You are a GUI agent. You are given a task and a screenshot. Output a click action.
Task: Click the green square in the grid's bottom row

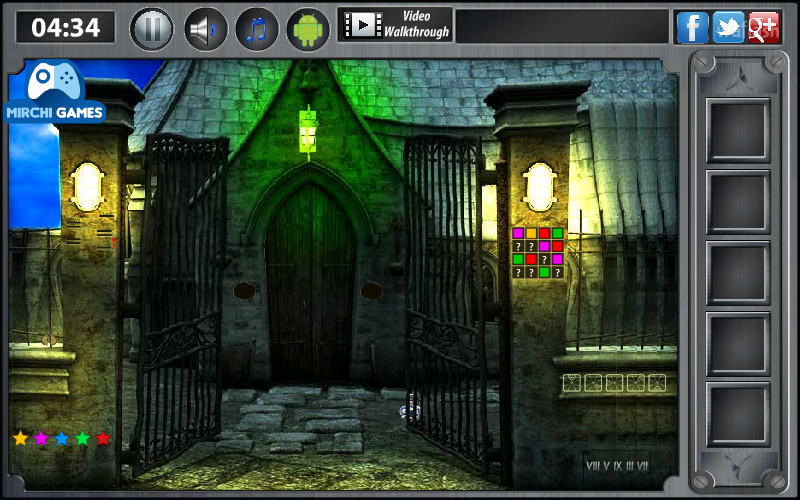(x=544, y=272)
